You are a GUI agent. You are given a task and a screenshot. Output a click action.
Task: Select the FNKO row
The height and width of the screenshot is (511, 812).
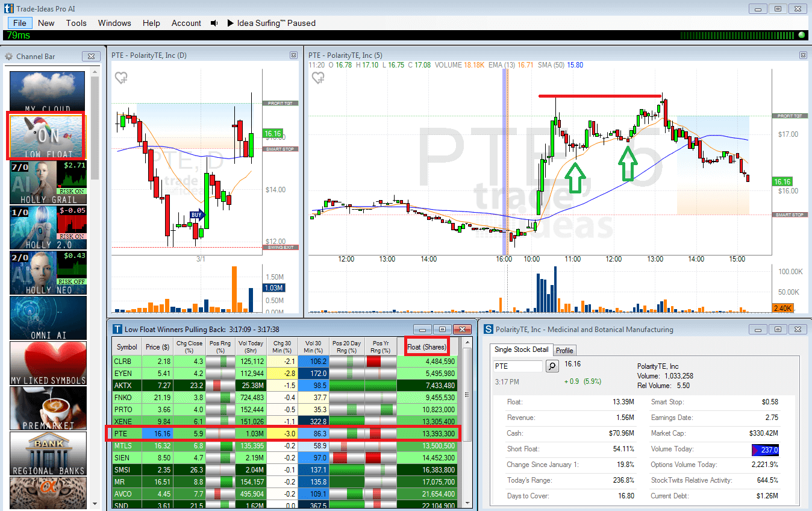(284, 397)
